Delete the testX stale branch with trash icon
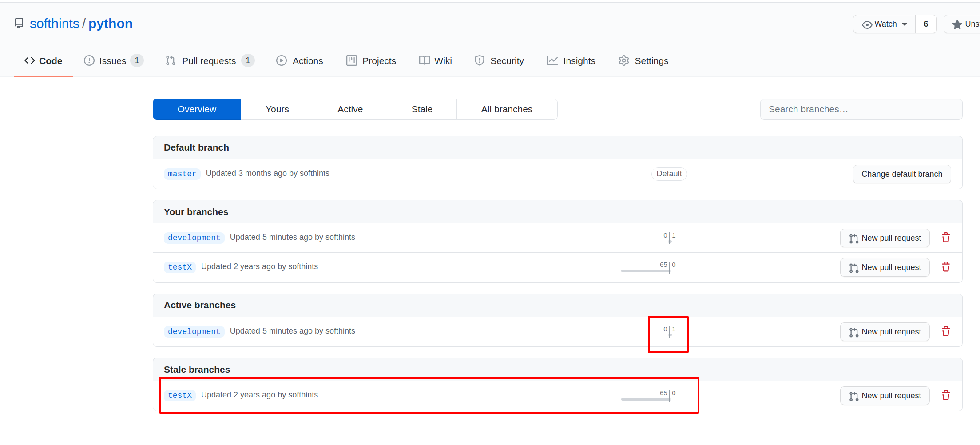Image resolution: width=980 pixels, height=445 pixels. coord(946,395)
